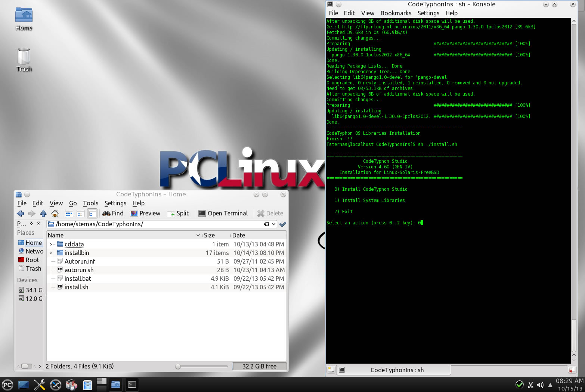Go back in the CodeTyphonIns file manager
The image size is (585, 392).
pyautogui.click(x=21, y=214)
